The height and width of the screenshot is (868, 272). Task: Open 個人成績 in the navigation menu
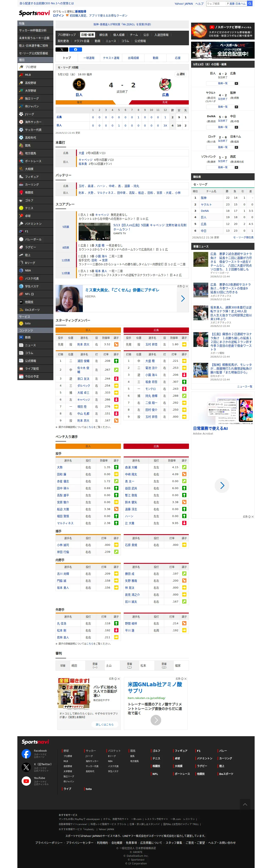tap(119, 35)
